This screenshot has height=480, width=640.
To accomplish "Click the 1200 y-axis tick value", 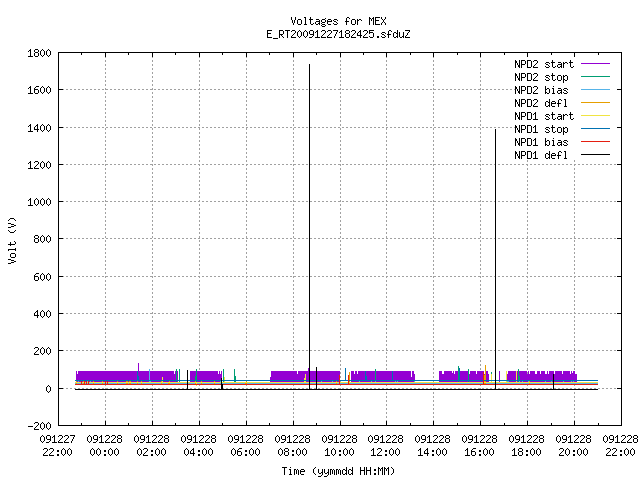I will (x=40, y=165).
